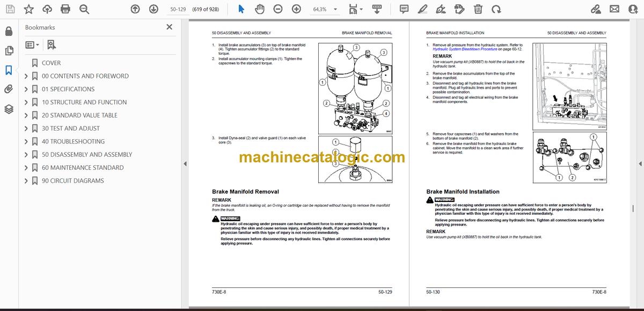The image size is (644, 311).
Task: Expand 10 STRUCTURE AND FUNCTION bookmark
Action: tap(26, 102)
